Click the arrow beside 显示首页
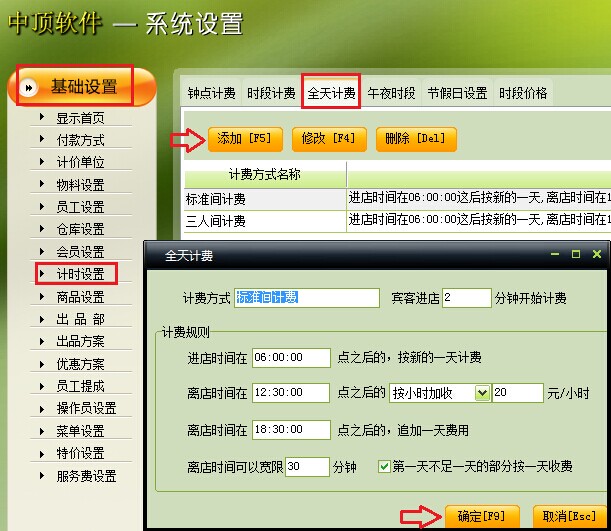Image resolution: width=611 pixels, height=531 pixels. pos(42,116)
